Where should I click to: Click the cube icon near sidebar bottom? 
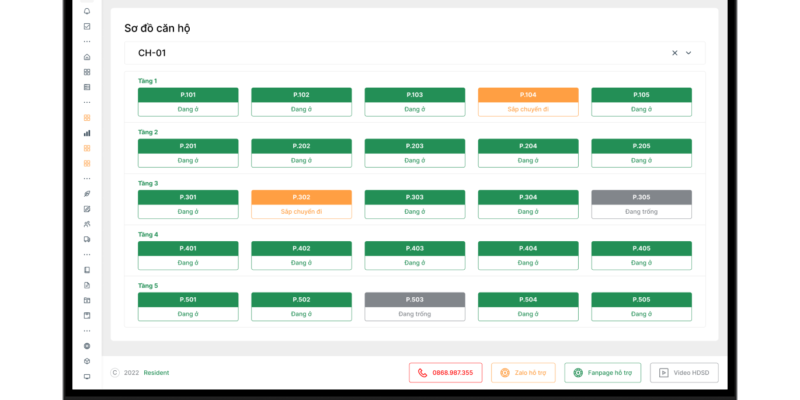point(87,361)
